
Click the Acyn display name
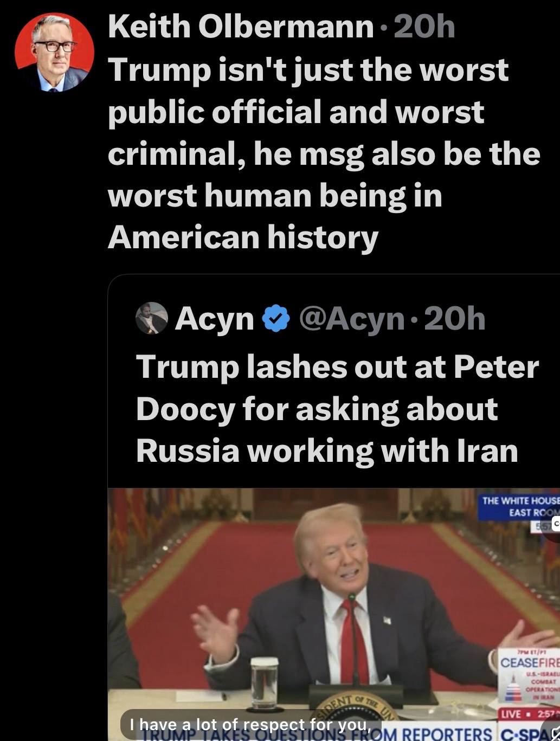(x=214, y=319)
